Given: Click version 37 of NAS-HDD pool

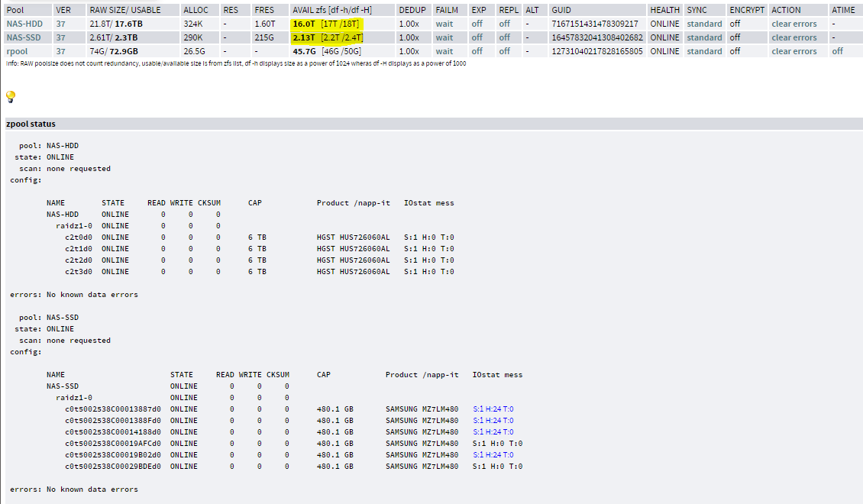Looking at the screenshot, I should (61, 24).
